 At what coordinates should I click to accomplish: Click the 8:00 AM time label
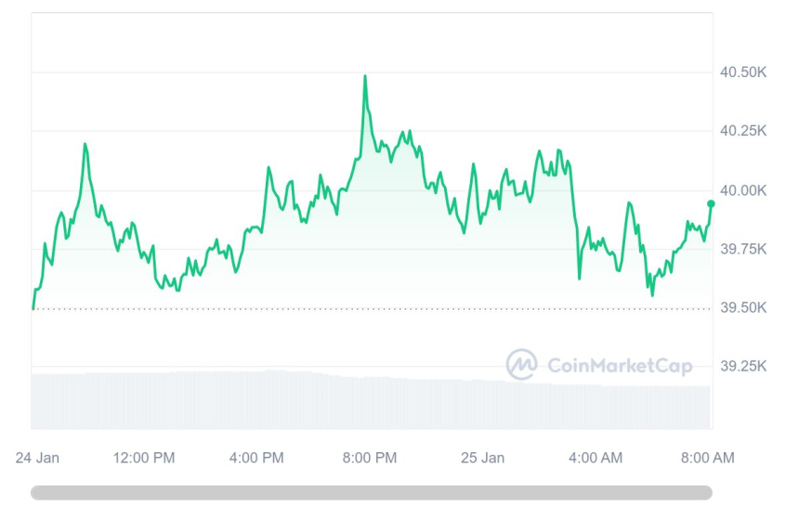tap(707, 458)
